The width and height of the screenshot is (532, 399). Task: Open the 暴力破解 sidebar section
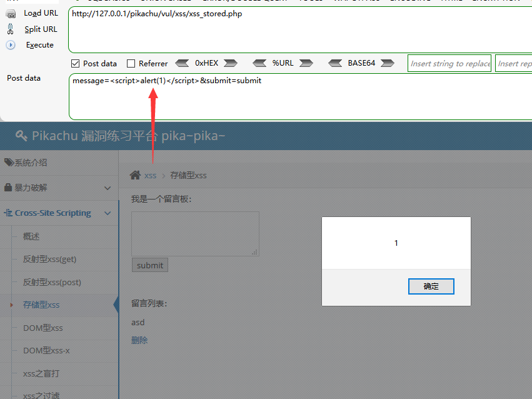pos(59,188)
